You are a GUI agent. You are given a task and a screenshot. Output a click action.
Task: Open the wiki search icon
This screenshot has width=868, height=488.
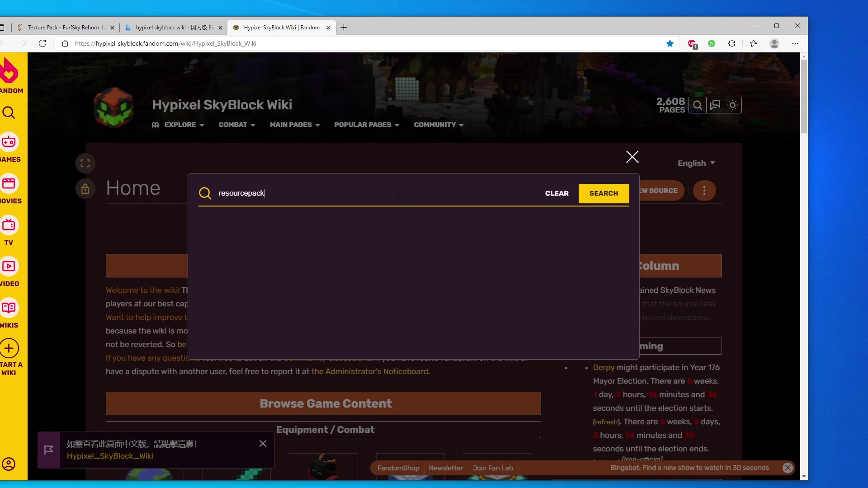coord(698,105)
